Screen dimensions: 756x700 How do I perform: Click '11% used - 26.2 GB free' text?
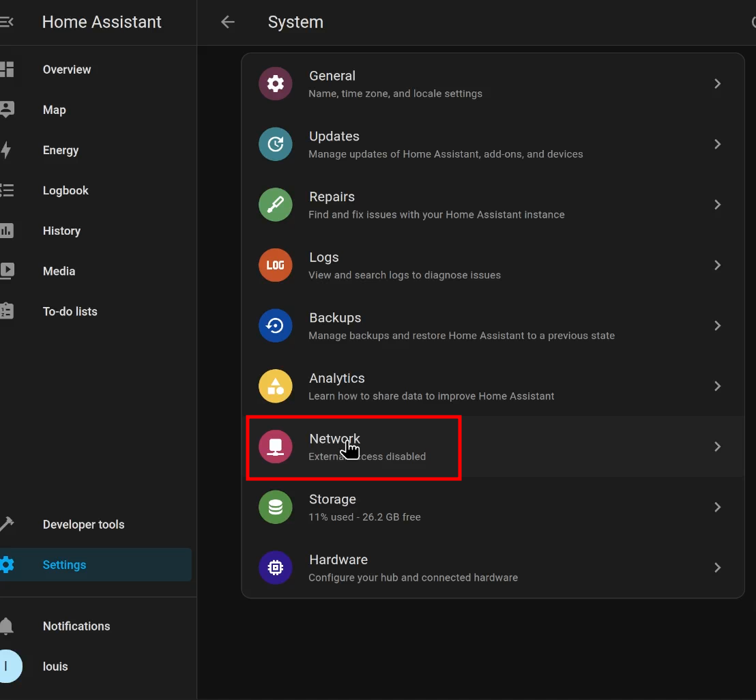click(x=364, y=517)
